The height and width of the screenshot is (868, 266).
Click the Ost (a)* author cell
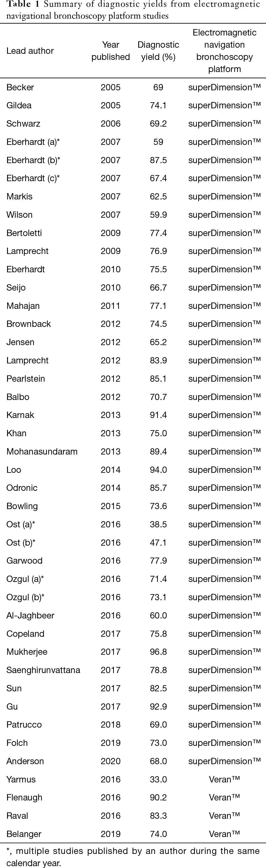[x=21, y=524]
